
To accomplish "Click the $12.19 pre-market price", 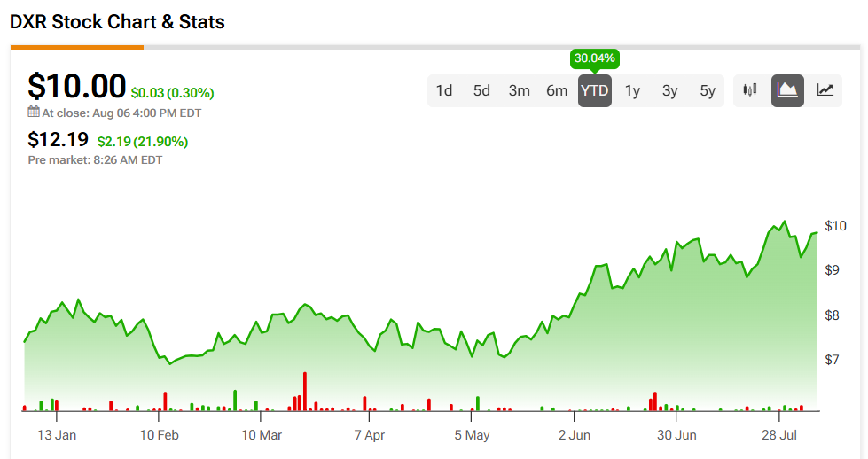I will (59, 140).
